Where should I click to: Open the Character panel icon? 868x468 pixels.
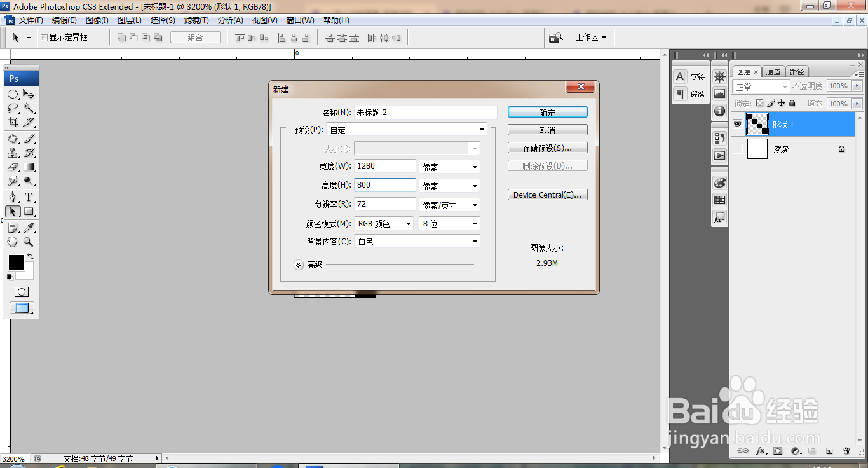click(681, 76)
